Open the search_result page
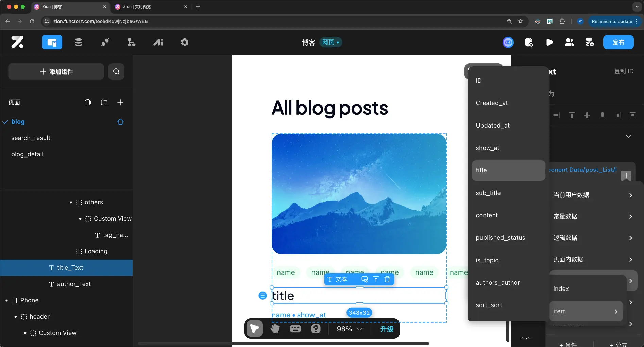 coord(31,138)
